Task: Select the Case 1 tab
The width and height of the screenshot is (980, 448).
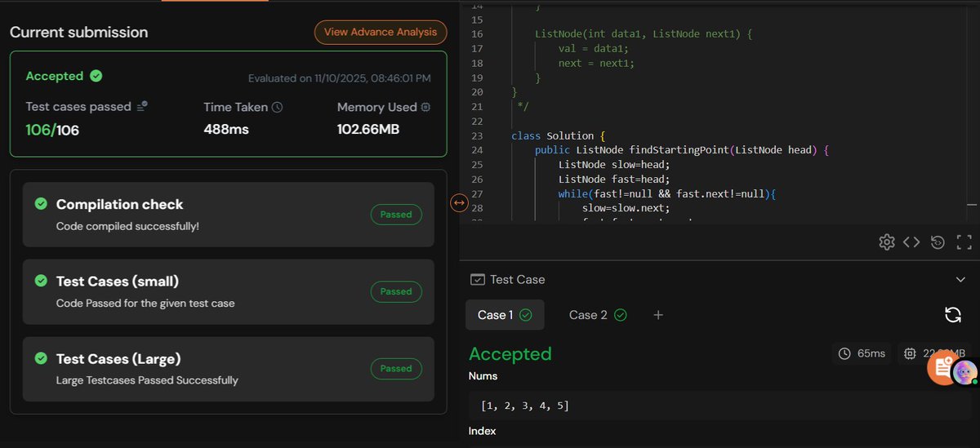Action: click(505, 315)
